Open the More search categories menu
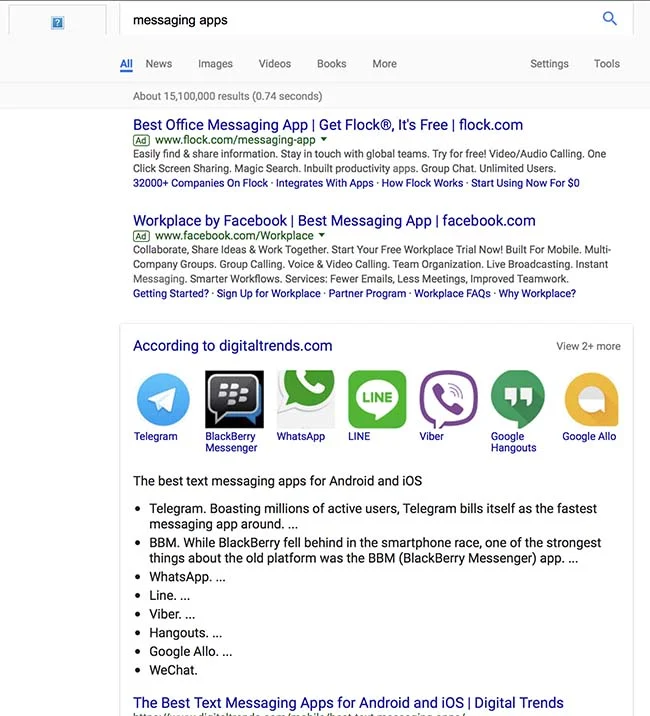The height and width of the screenshot is (716, 650). pos(384,64)
